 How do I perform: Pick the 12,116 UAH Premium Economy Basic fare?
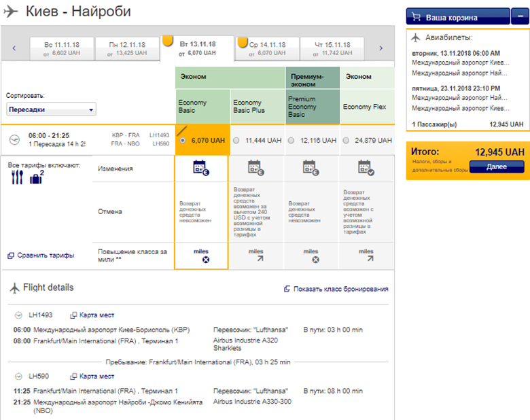coord(292,141)
